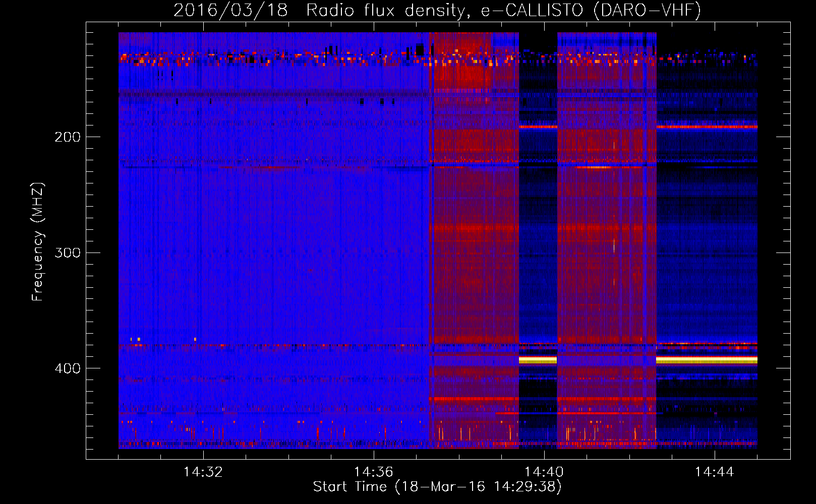Click the 400 frequency tick label
The height and width of the screenshot is (504, 816).
(x=68, y=368)
